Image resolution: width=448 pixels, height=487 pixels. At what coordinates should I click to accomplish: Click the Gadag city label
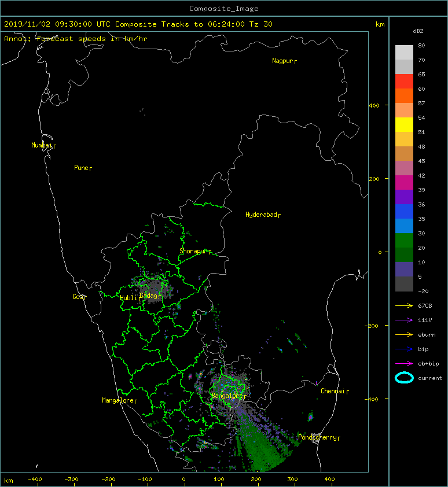point(149,296)
